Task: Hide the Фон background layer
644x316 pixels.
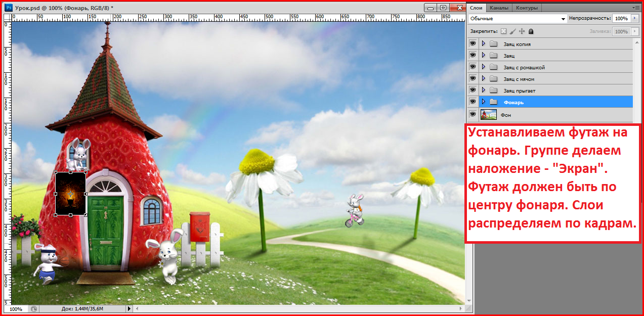Action: [x=473, y=115]
